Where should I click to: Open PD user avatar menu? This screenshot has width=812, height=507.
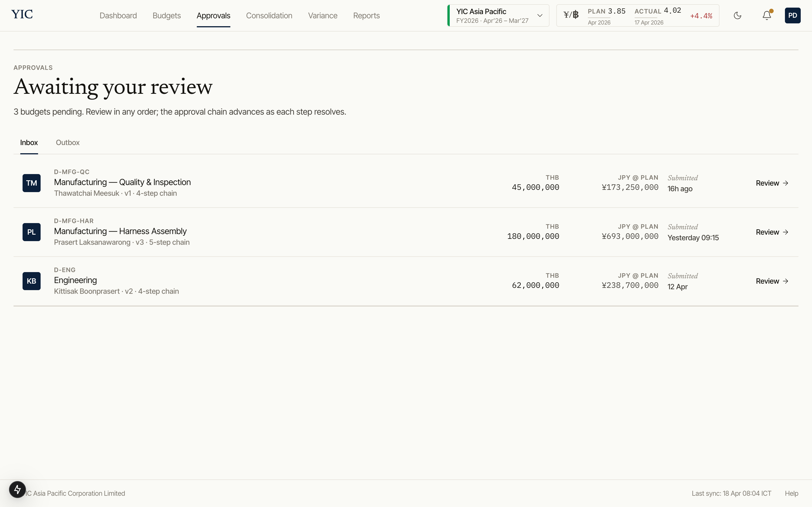[x=792, y=15]
